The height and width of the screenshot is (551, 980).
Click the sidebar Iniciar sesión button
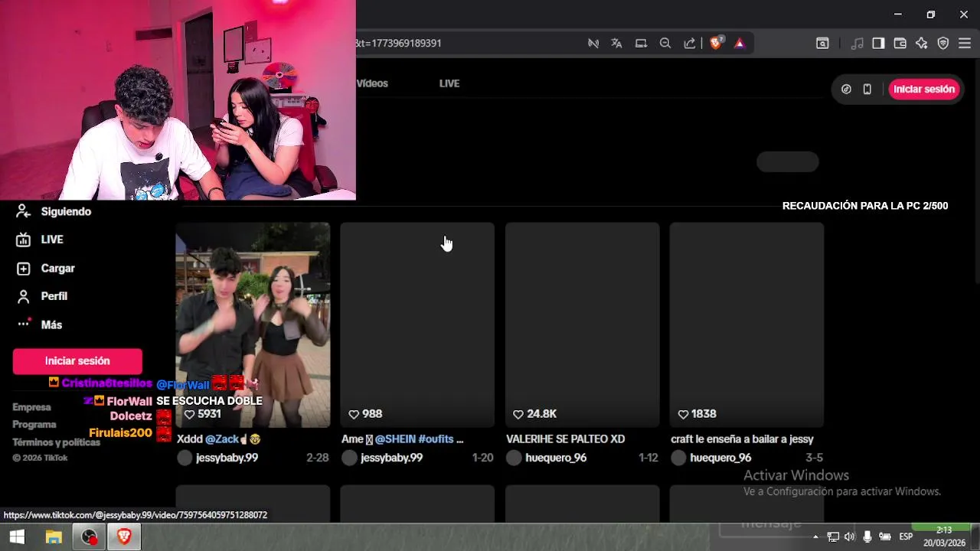click(77, 361)
